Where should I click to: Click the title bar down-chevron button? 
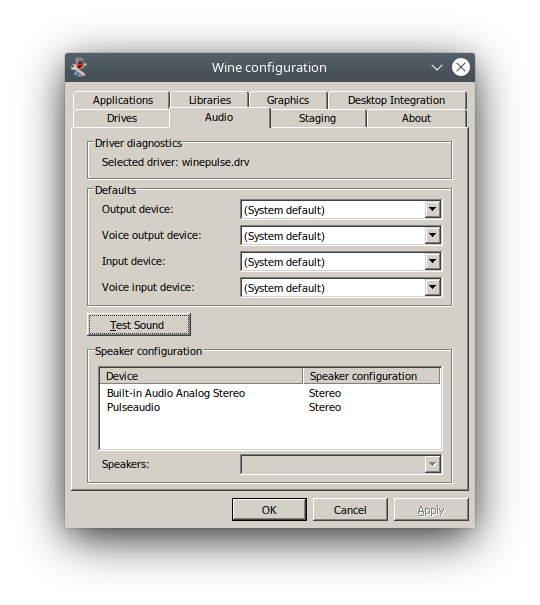[437, 68]
